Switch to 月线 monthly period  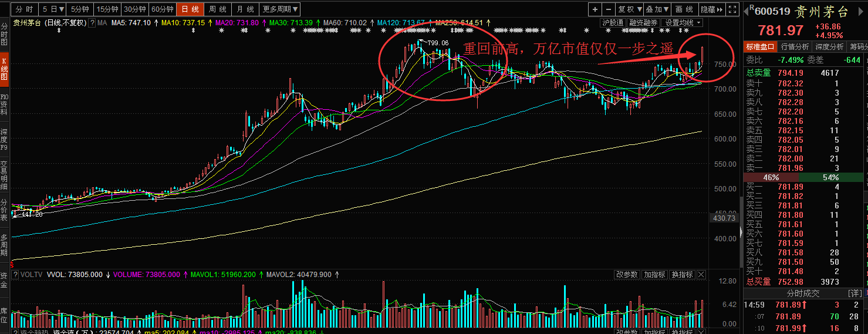pos(245,9)
